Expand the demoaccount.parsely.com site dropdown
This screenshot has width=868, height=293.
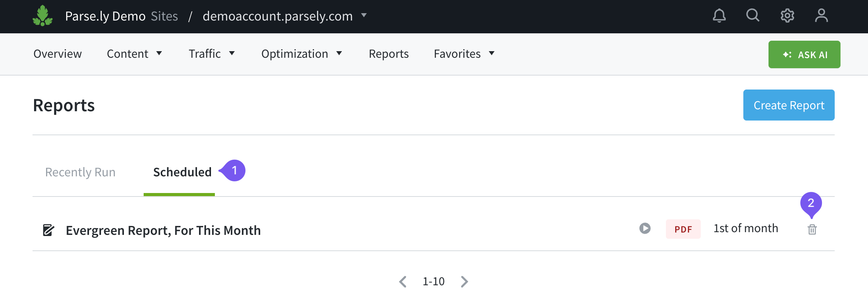point(364,16)
